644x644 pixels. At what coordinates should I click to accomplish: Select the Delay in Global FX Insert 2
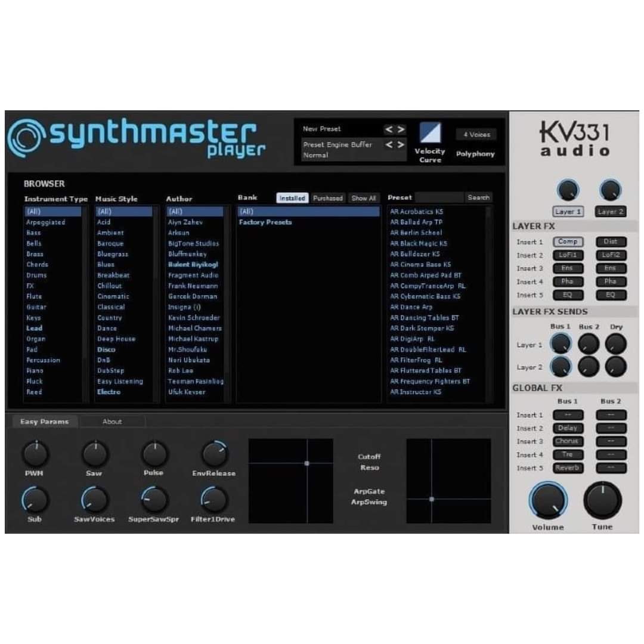[x=567, y=428]
